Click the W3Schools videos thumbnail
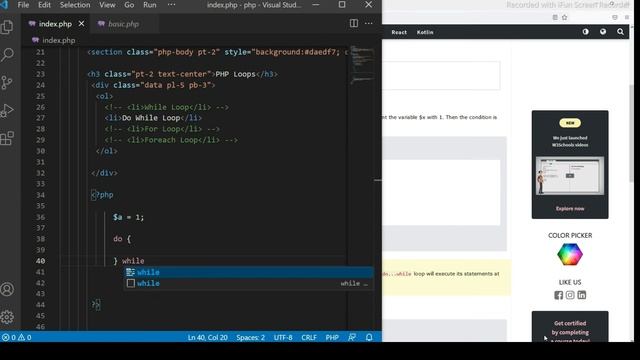Viewport: 640px width, 360px height. tap(570, 176)
